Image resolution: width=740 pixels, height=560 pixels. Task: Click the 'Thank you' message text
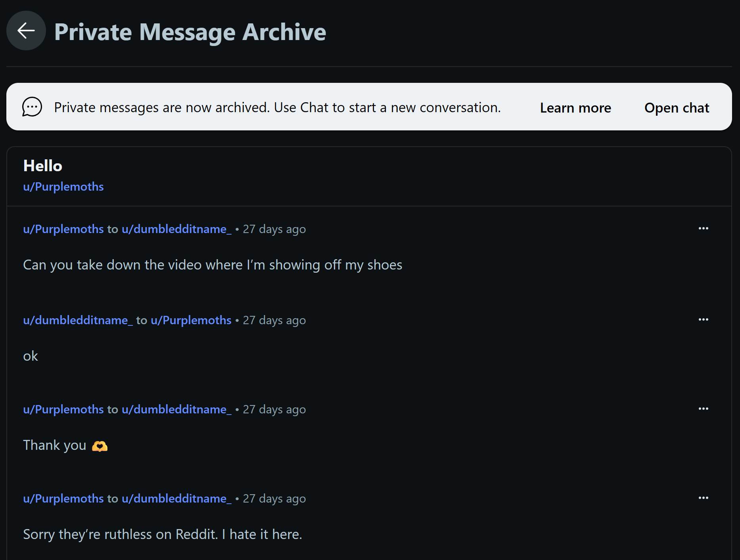point(55,445)
